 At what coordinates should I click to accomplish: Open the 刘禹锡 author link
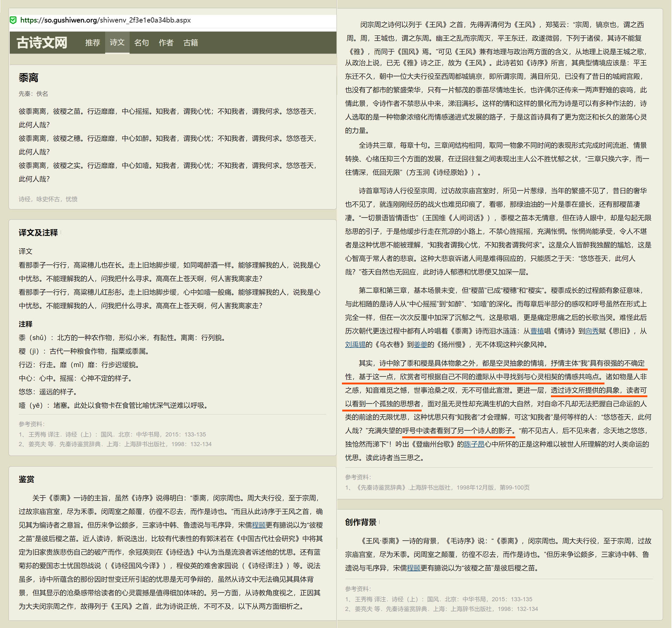pos(355,345)
